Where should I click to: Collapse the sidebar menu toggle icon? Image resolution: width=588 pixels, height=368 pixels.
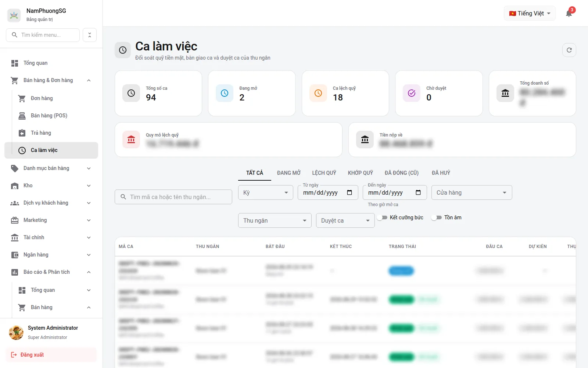[90, 35]
